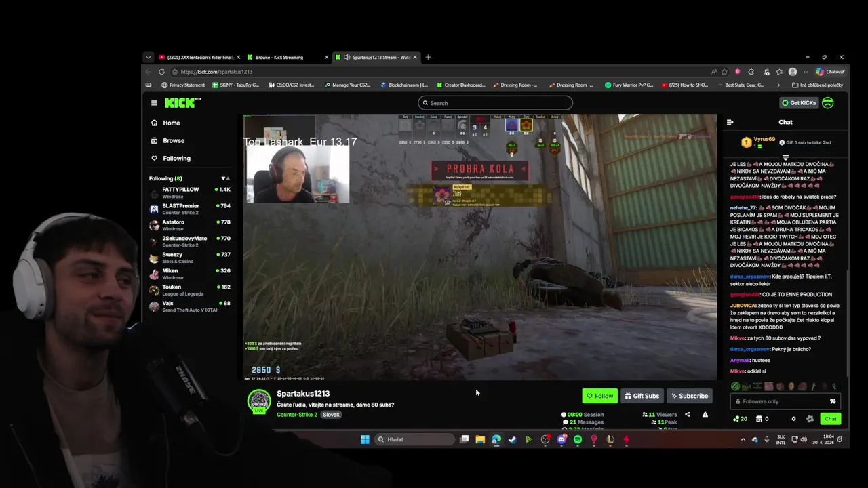This screenshot has width=868, height=488.
Task: Open a new browser tab
Action: (428, 57)
